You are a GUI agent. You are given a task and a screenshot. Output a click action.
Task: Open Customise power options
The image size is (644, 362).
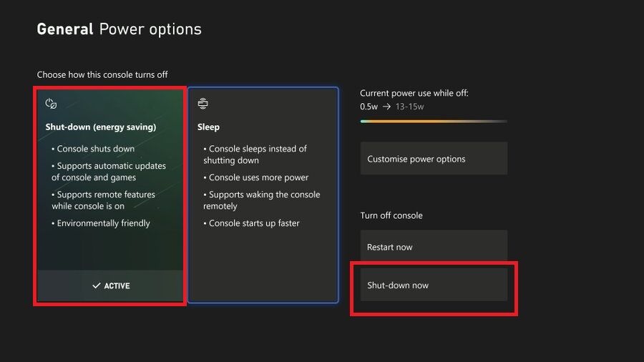coord(434,159)
